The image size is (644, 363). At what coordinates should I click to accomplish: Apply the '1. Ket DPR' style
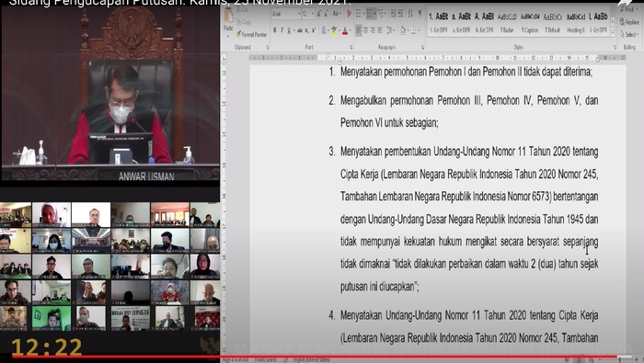coord(438,22)
